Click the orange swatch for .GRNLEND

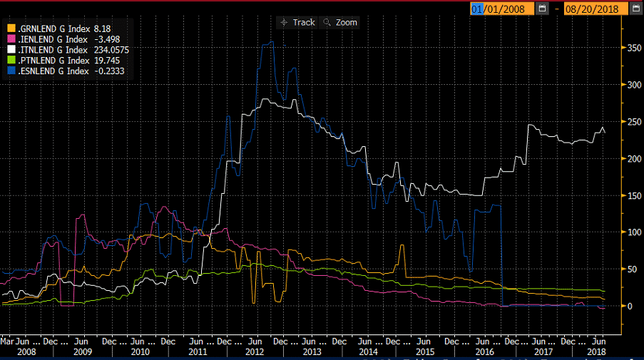(10, 29)
